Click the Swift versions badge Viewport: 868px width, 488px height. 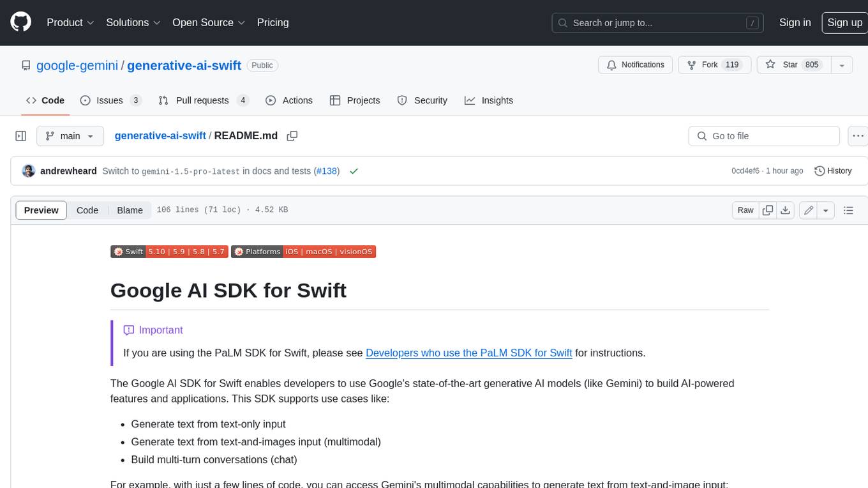[168, 252]
